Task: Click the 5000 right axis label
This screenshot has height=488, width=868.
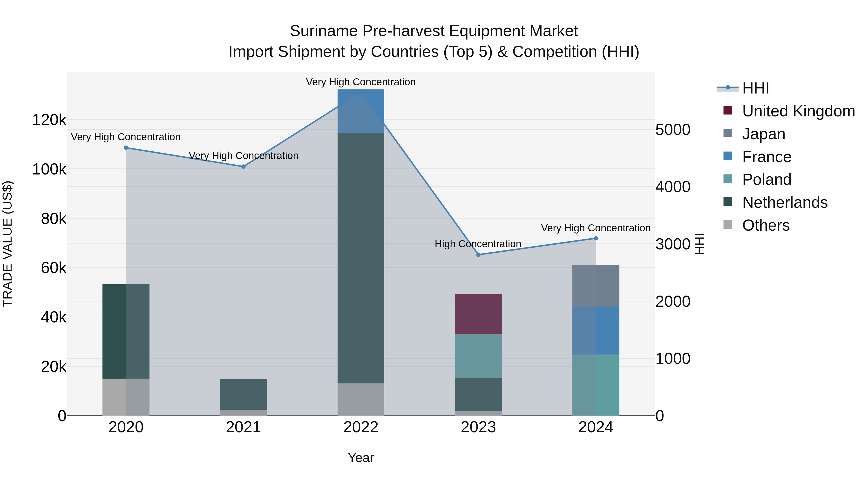Action: point(673,130)
